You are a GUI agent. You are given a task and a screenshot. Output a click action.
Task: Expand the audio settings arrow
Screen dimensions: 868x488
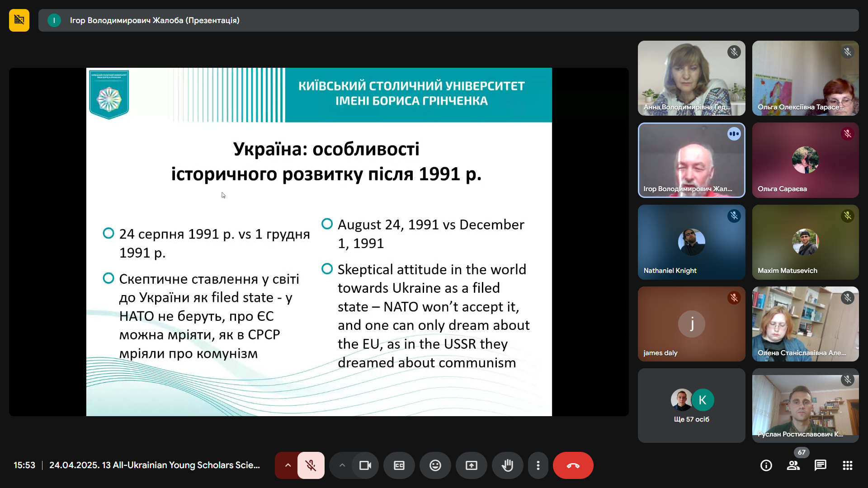tap(288, 465)
